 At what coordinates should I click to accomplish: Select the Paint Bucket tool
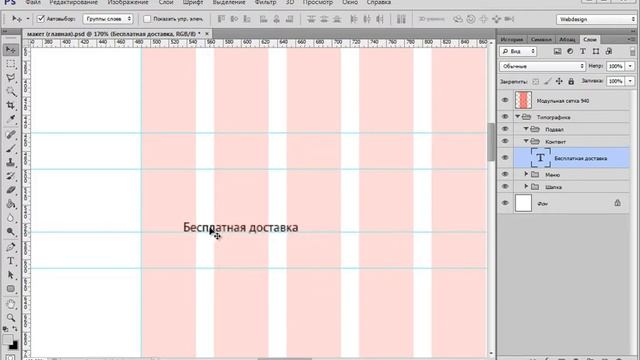pyautogui.click(x=11, y=204)
